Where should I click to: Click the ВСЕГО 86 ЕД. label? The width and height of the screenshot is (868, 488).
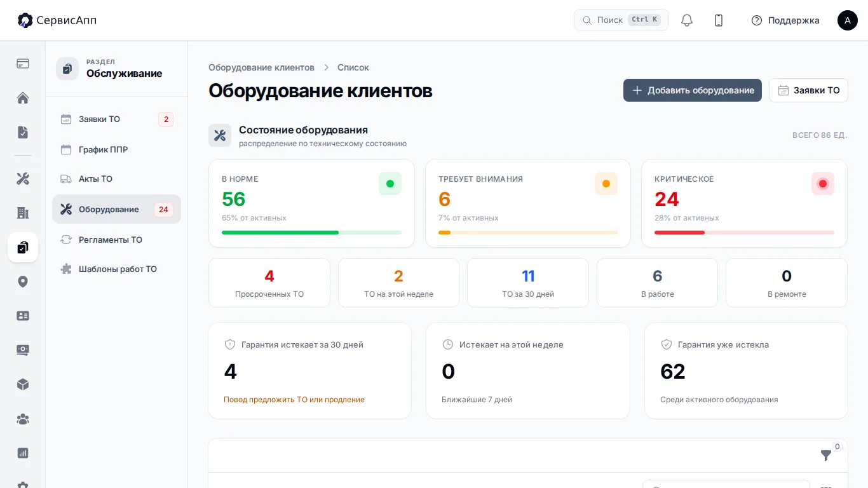(820, 135)
